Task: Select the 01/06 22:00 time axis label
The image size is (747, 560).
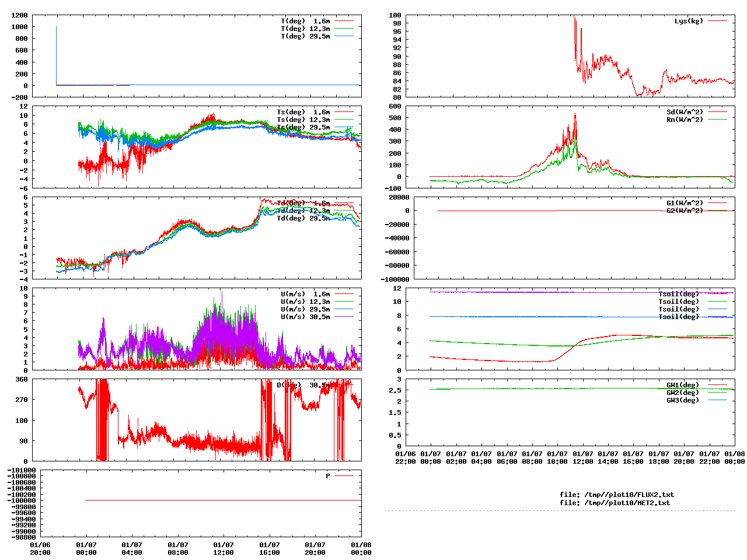Action: pyautogui.click(x=406, y=457)
